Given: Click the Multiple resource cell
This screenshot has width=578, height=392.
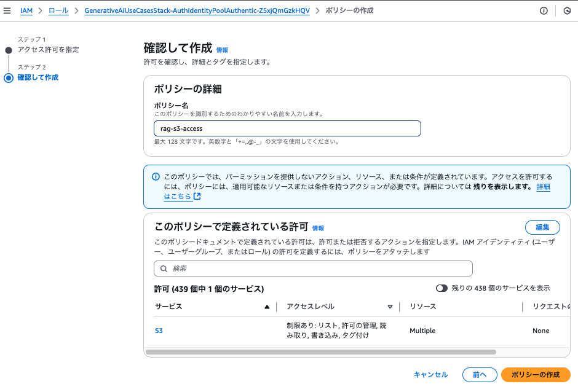Looking at the screenshot, I should point(422,331).
